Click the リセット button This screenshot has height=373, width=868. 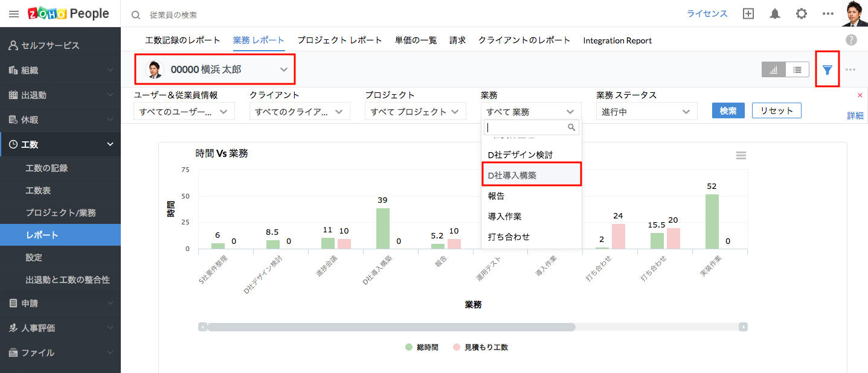coord(776,111)
